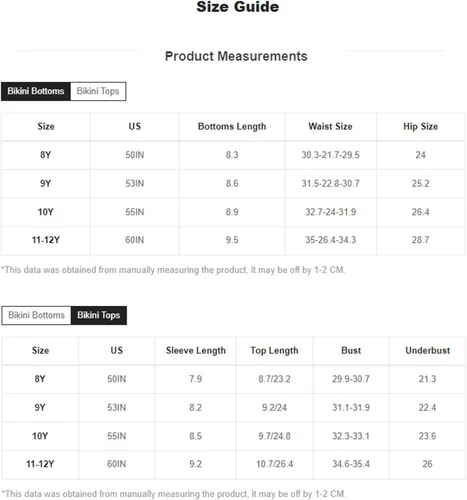Select the upper Bikini Bottoms tab
This screenshot has width=467, height=500.
point(36,91)
